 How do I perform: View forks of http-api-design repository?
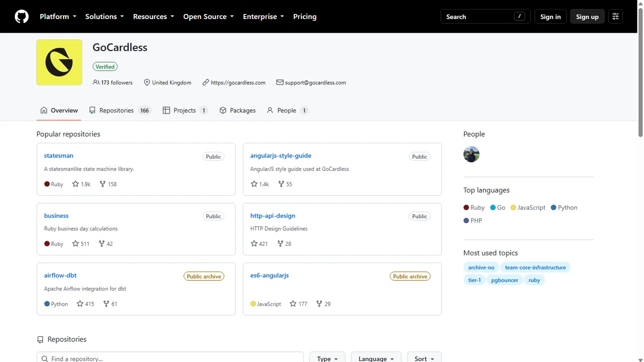click(x=284, y=244)
